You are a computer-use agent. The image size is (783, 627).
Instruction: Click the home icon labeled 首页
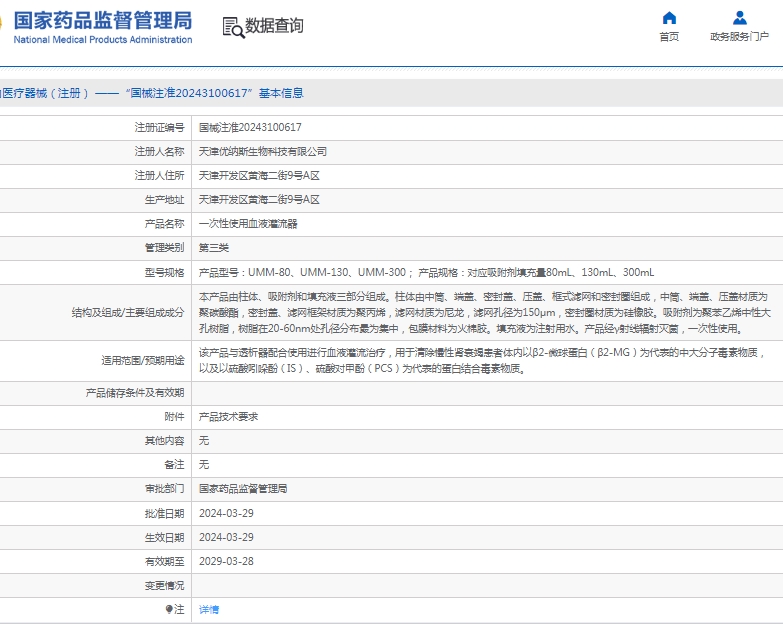pyautogui.click(x=669, y=18)
